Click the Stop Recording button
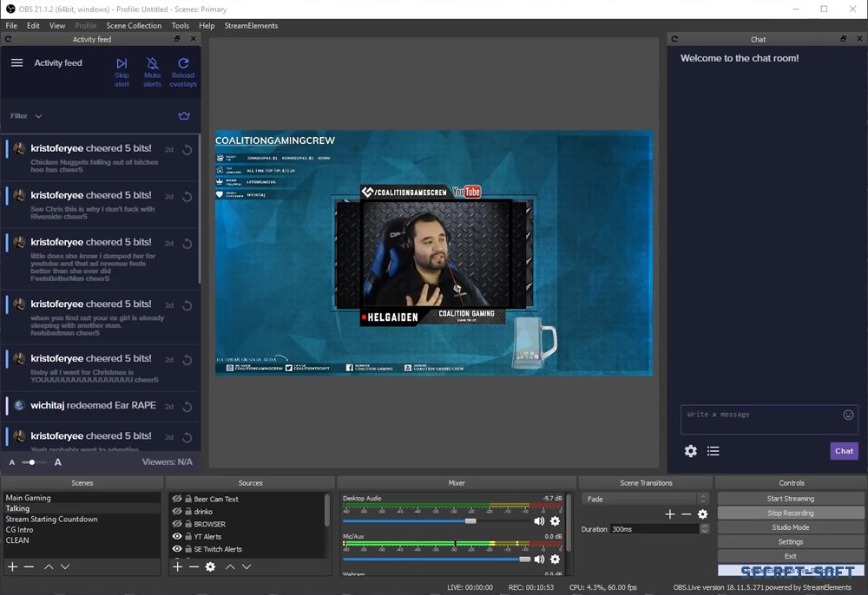This screenshot has height=595, width=868. point(791,513)
